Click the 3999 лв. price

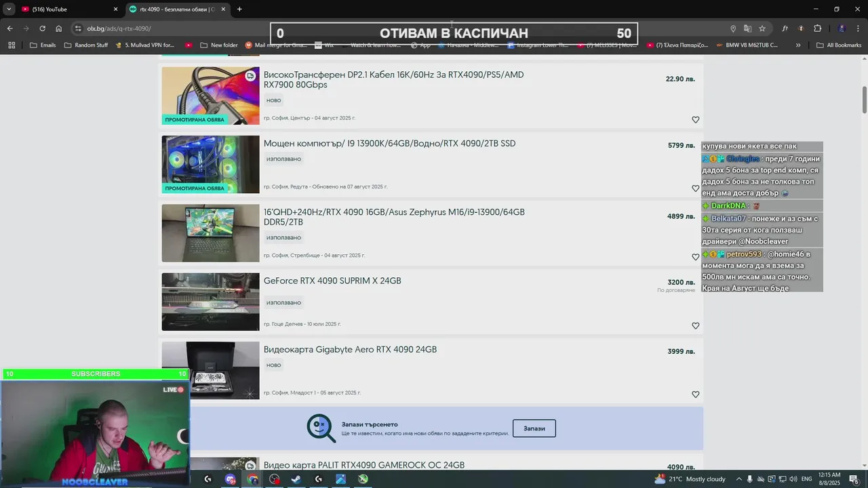pos(681,352)
